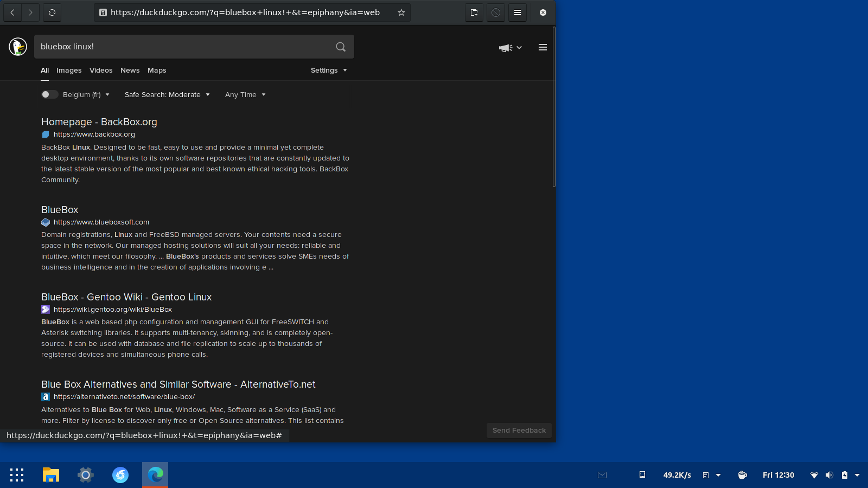868x488 pixels.
Task: Open a new tab in the browser
Action: [474, 12]
